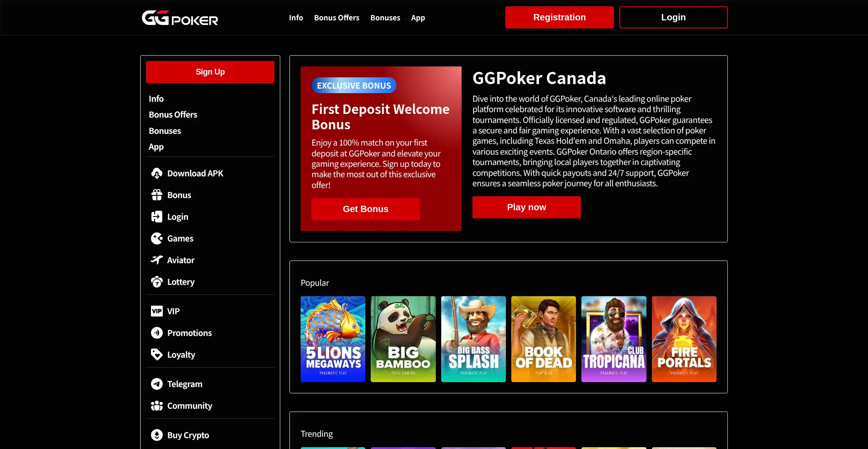
Task: Open the Fire Portals game thumbnail
Action: tap(684, 339)
